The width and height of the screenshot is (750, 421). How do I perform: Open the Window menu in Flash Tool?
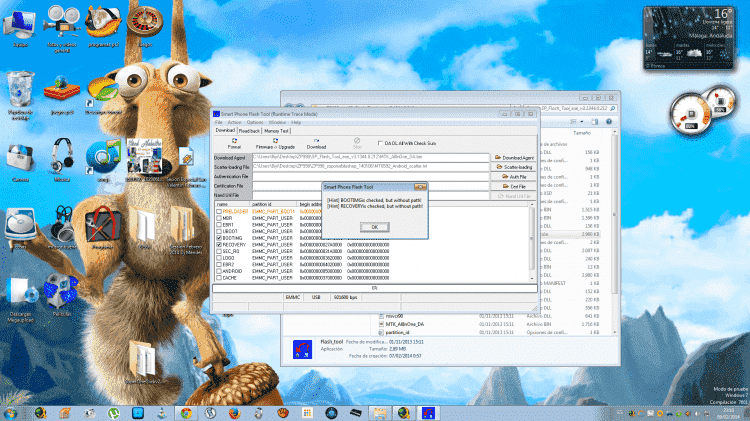tap(277, 122)
